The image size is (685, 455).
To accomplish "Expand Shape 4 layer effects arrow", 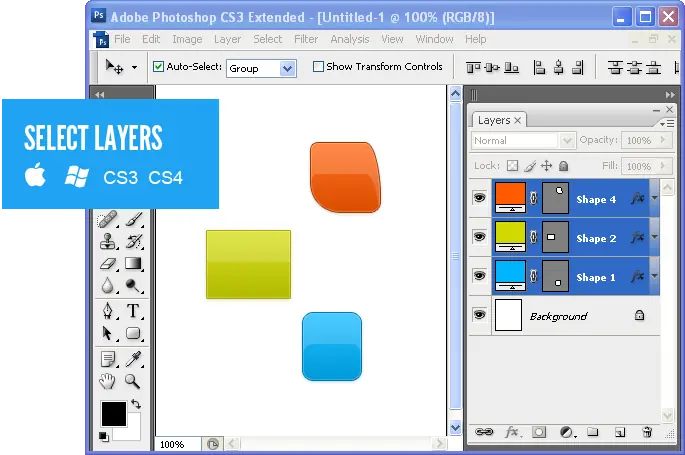I will [x=654, y=198].
